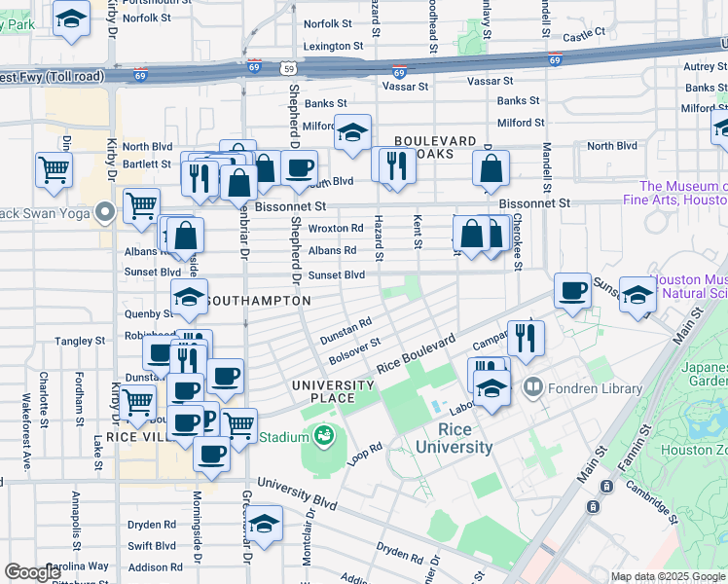Open the Black Swan Yoga place pin
This screenshot has width=728, height=584.
tap(106, 213)
